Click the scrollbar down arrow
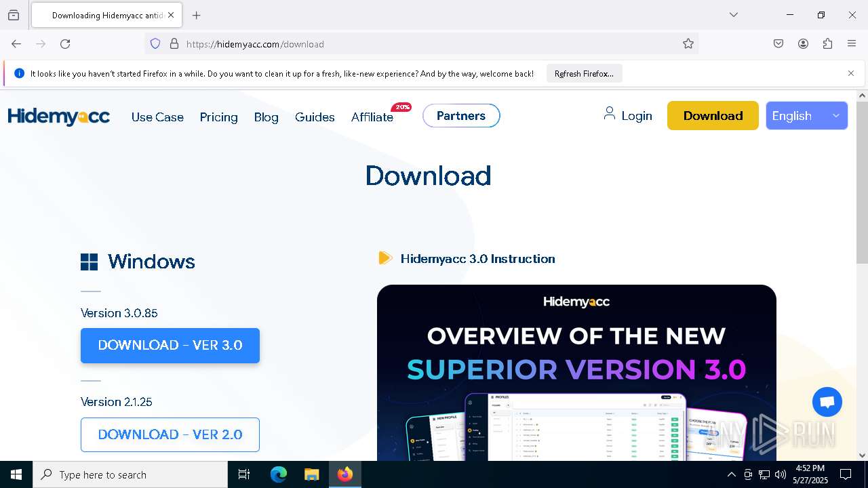The width and height of the screenshot is (868, 488). point(862,455)
